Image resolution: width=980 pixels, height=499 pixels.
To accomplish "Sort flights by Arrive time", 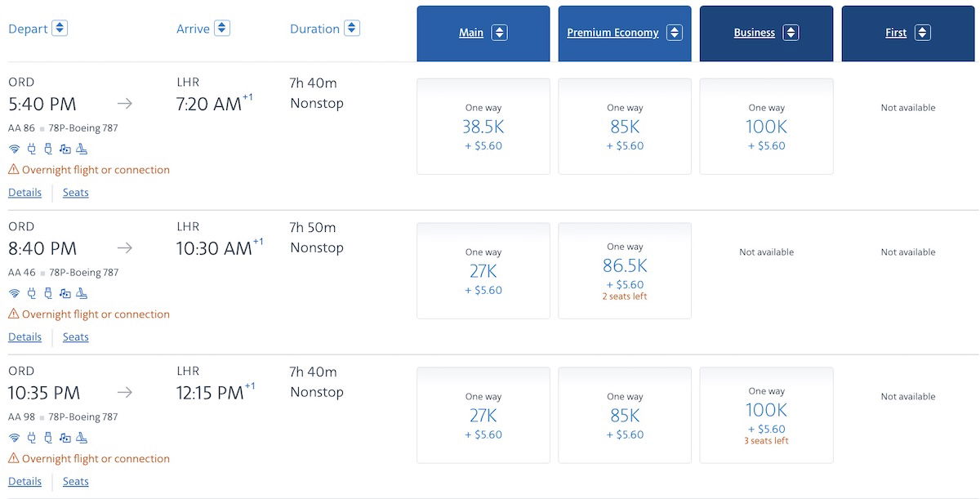I will 222,29.
